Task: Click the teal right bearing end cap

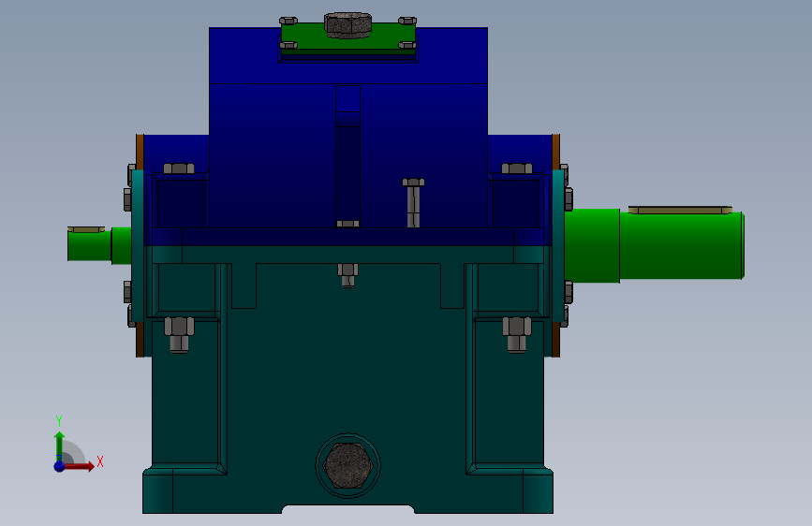Action: (558, 246)
